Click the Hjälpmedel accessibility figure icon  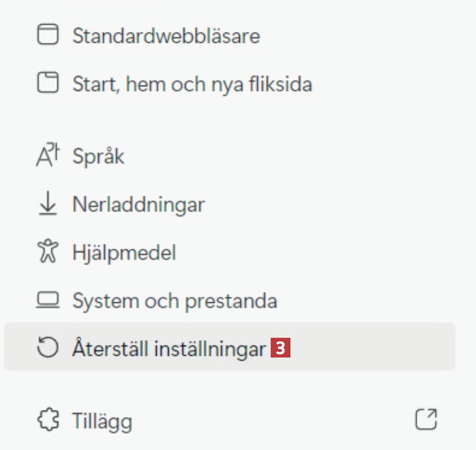tap(48, 252)
